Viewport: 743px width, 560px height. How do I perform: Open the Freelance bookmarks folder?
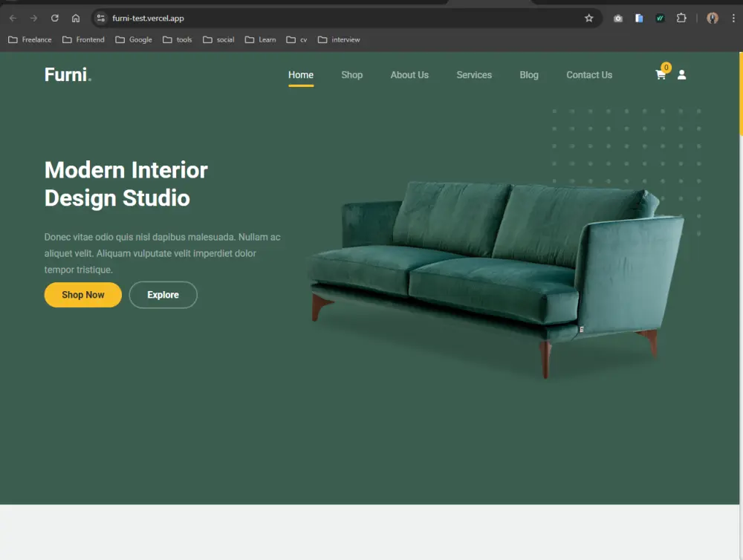30,40
